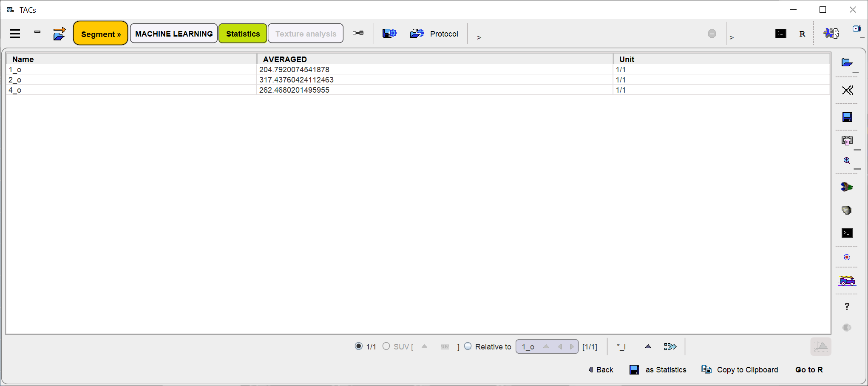Expand the '>' arrow near the stop icon

click(x=732, y=37)
